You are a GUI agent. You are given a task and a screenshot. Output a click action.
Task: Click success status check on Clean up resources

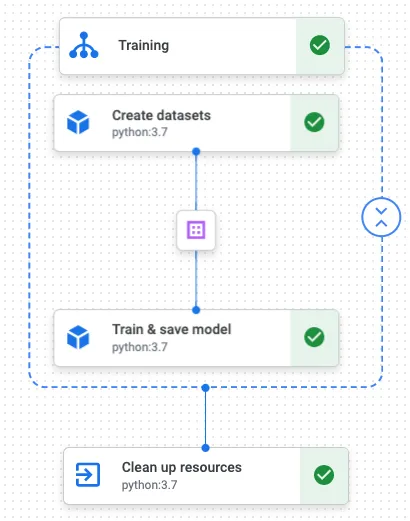(x=324, y=475)
